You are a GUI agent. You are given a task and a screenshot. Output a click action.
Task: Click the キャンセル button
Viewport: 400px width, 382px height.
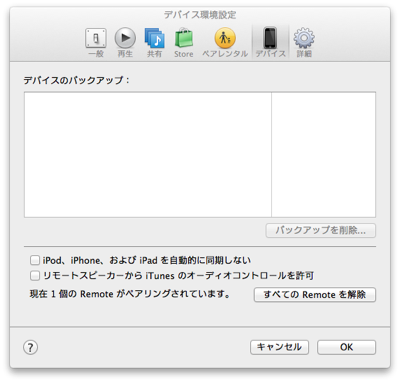point(279,347)
